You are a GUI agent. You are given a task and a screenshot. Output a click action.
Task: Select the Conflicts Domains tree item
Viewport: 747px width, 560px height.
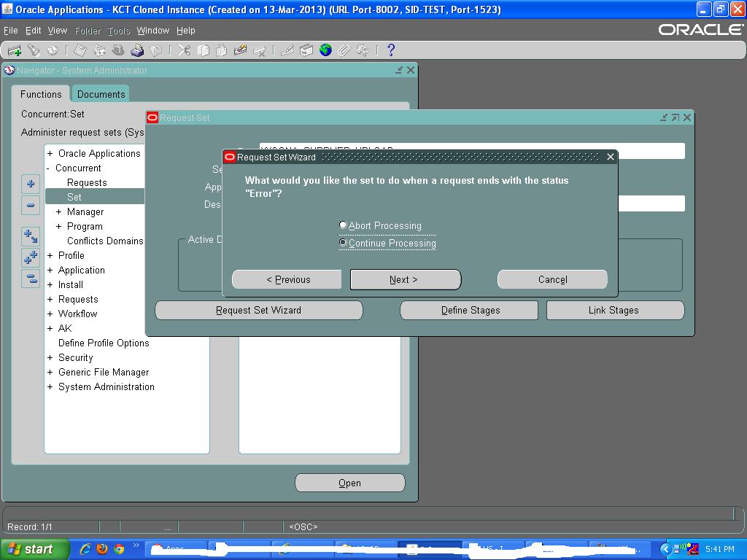105,241
